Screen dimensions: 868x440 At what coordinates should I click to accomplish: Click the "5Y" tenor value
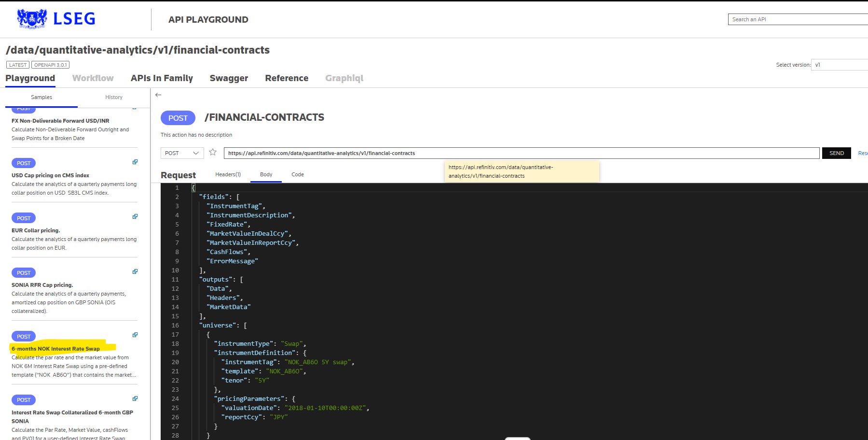click(262, 380)
